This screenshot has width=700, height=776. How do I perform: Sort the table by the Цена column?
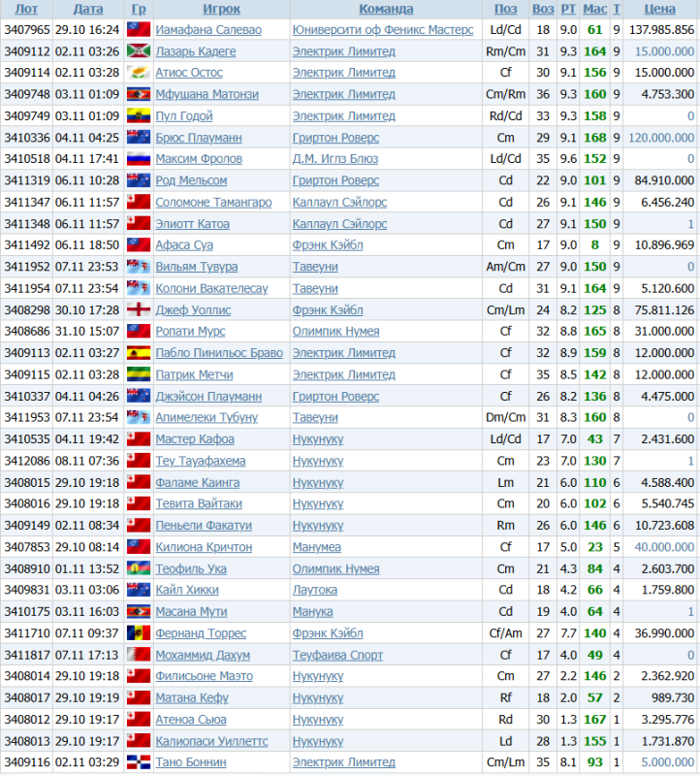coord(660,9)
